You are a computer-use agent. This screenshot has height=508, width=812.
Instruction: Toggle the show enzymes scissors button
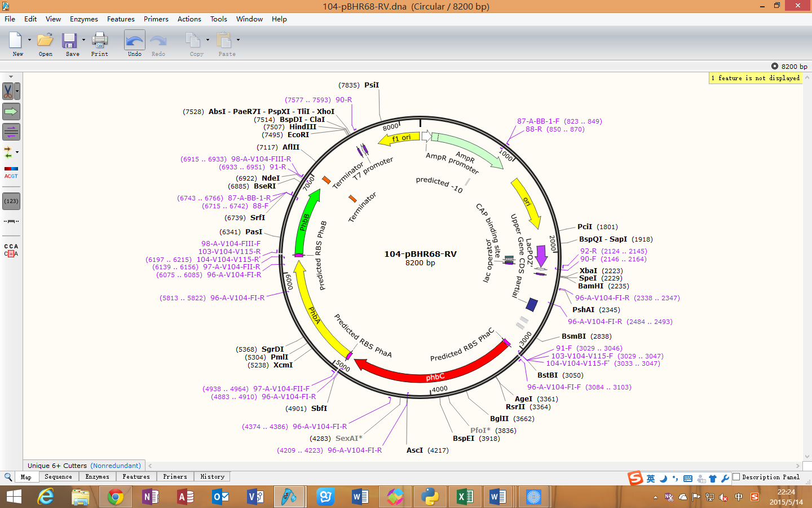click(x=8, y=91)
